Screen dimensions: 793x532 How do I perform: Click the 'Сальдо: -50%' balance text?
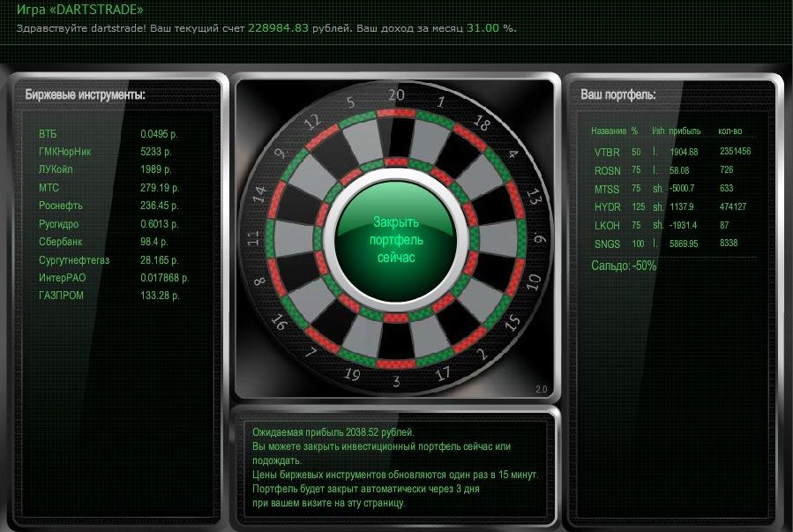(x=624, y=266)
